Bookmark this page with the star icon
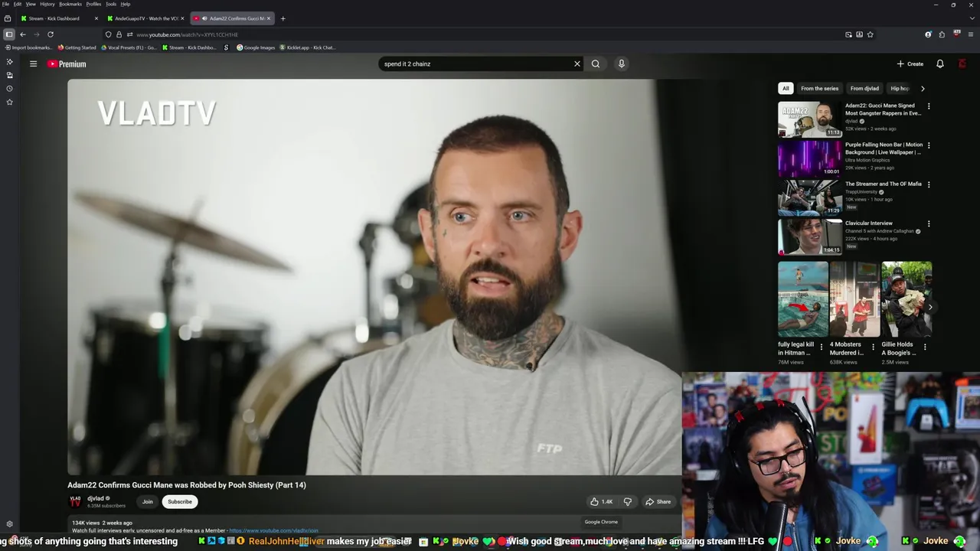The image size is (980, 551). [x=871, y=34]
